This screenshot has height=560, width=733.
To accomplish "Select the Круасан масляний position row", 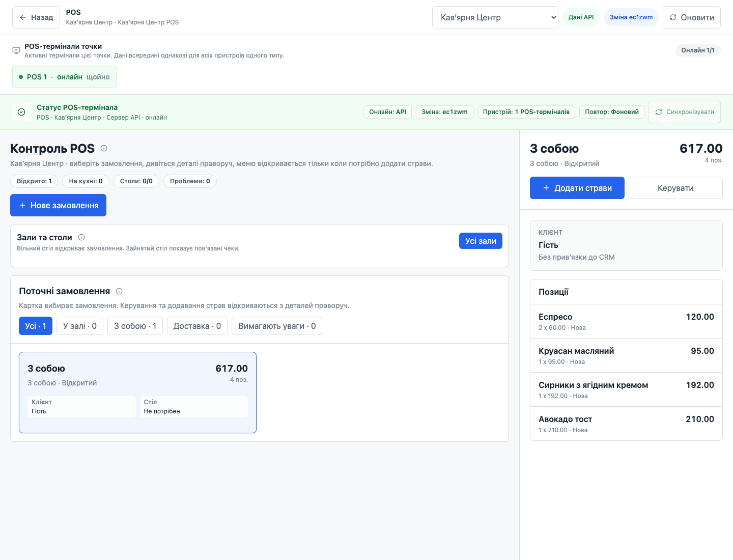I will tap(626, 355).
